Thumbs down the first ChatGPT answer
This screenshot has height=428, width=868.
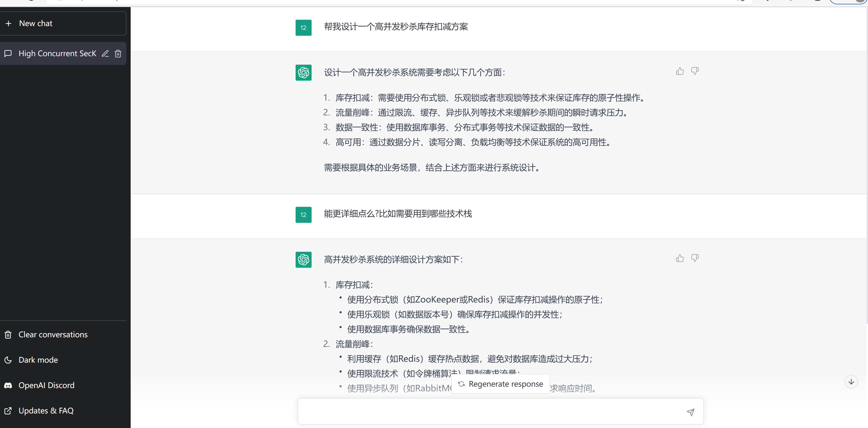[695, 71]
